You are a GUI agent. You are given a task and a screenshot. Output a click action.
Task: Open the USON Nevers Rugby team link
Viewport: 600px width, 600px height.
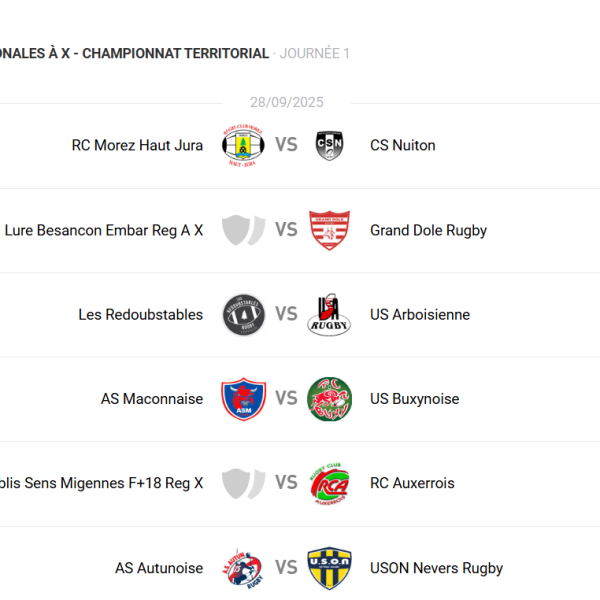pyautogui.click(x=436, y=568)
